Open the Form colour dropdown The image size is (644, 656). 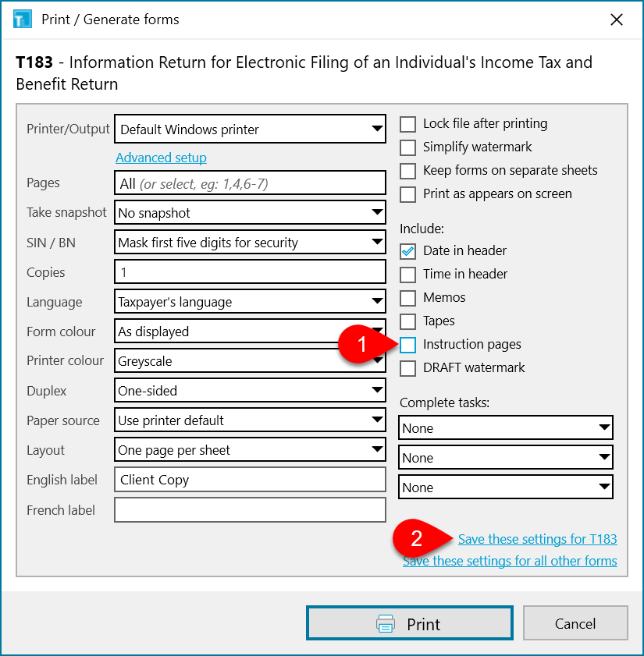250,332
